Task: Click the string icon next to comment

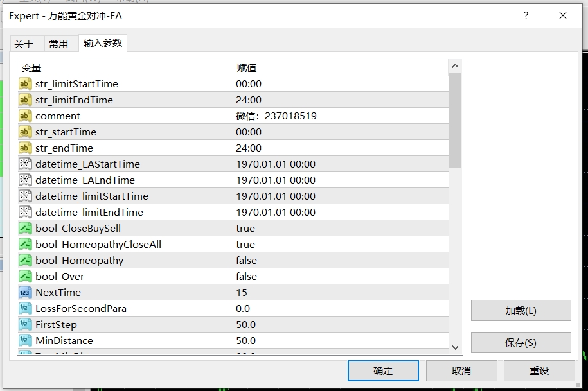Action: click(25, 116)
